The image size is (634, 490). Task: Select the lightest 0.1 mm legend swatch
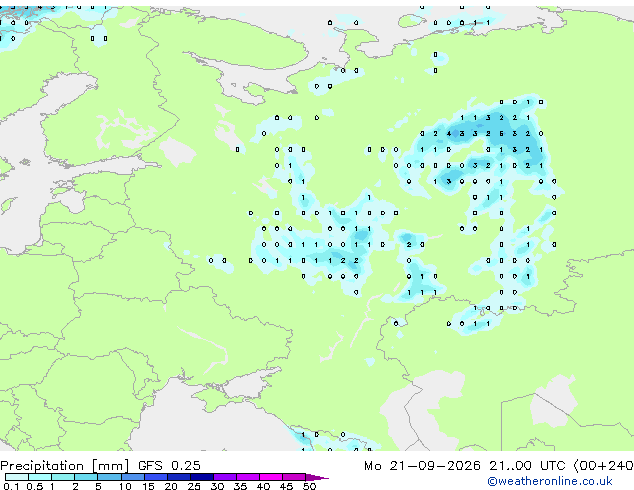coord(17,477)
